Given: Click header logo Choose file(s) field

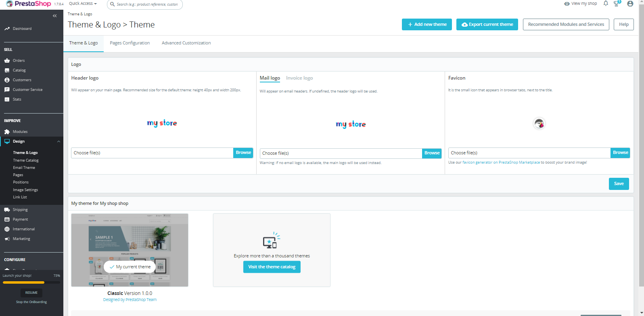Looking at the screenshot, I should click(x=152, y=153).
